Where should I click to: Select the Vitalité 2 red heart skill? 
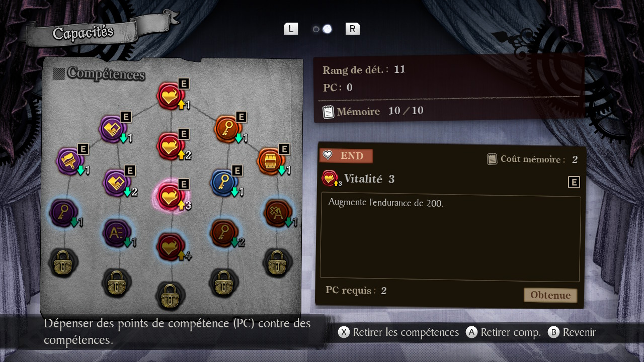coord(172,145)
